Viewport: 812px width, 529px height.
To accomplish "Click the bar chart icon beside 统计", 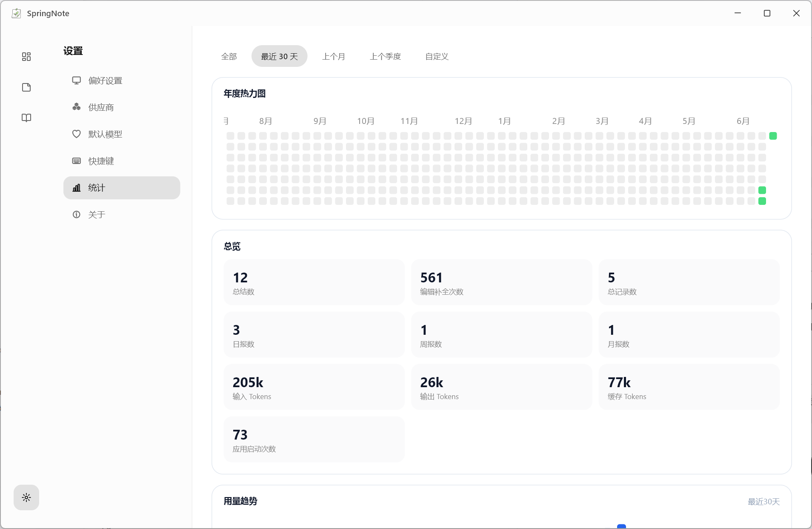I will coord(77,188).
